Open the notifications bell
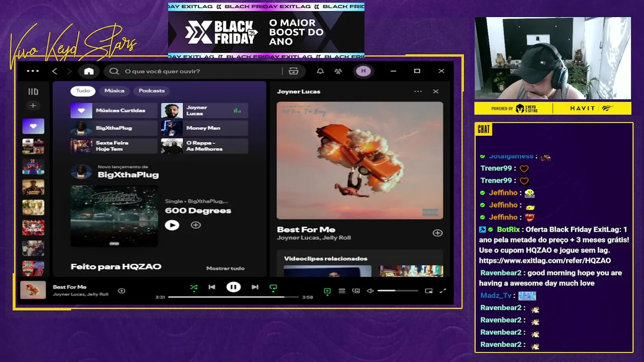The image size is (644, 362). tap(320, 71)
